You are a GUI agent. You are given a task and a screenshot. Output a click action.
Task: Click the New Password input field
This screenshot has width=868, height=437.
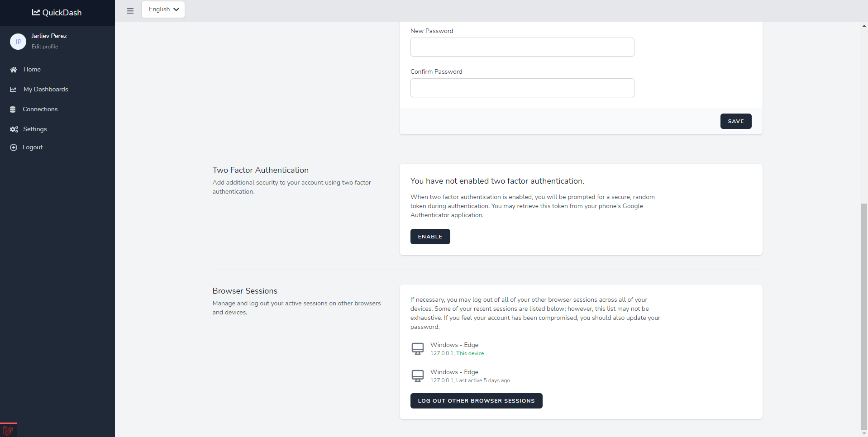pyautogui.click(x=522, y=47)
